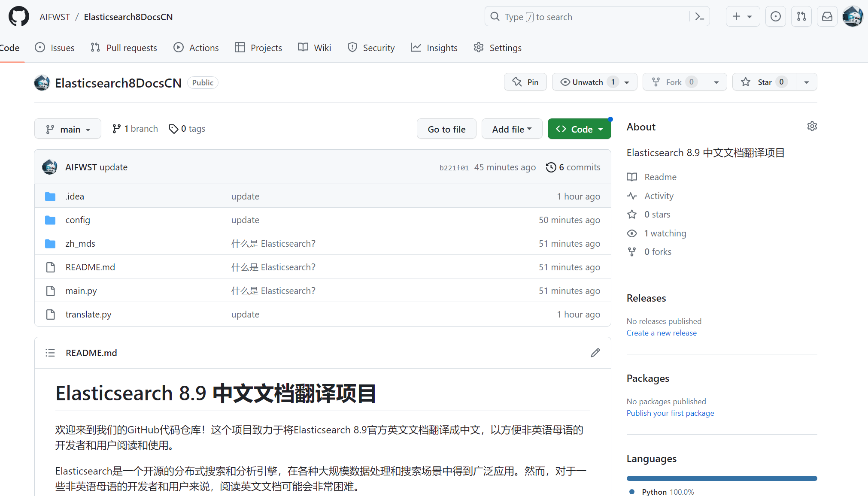868x496 pixels.
Task: Edit README.md with the pencil icon
Action: coord(595,352)
